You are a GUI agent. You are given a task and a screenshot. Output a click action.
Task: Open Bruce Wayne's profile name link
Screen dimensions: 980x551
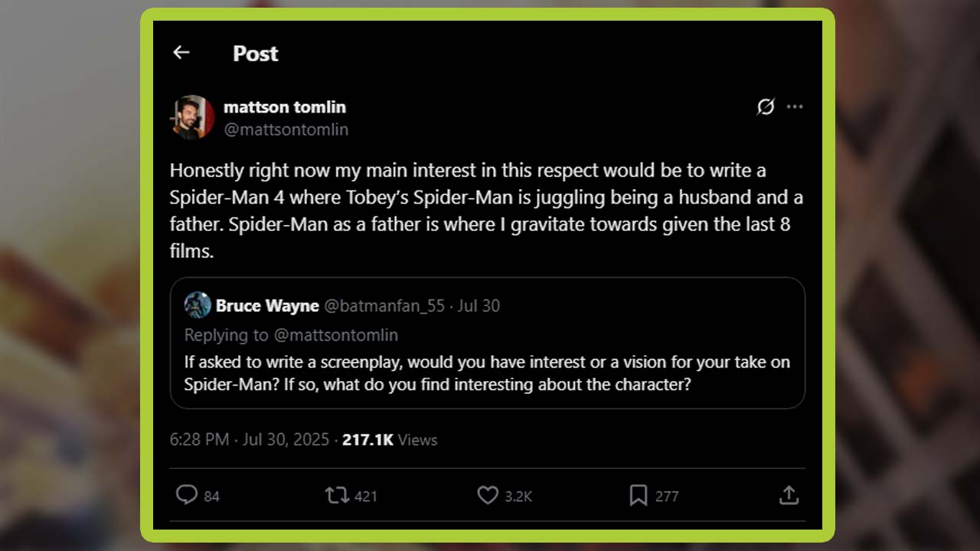point(267,306)
